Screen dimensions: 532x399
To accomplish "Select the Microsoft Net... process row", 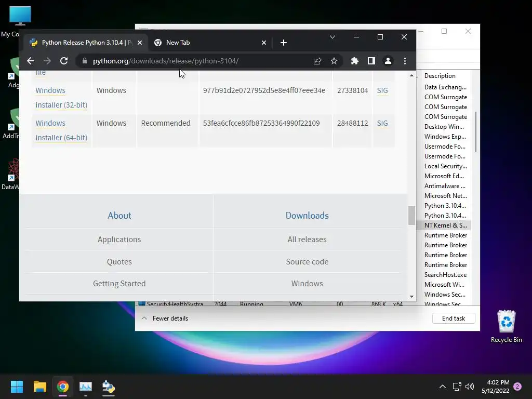I will [445, 195].
